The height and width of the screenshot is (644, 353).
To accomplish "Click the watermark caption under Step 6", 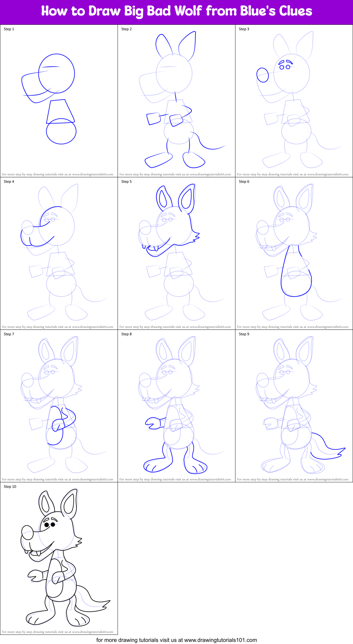I will click(x=293, y=327).
